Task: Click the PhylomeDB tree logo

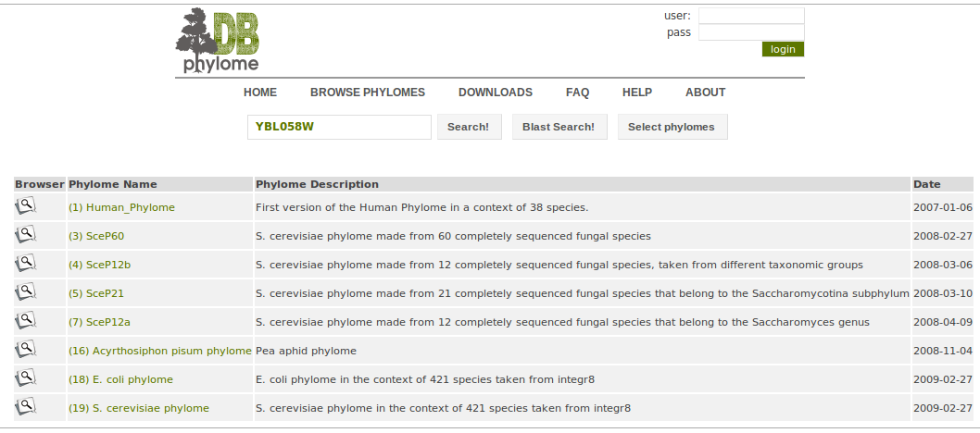Action: (217, 41)
